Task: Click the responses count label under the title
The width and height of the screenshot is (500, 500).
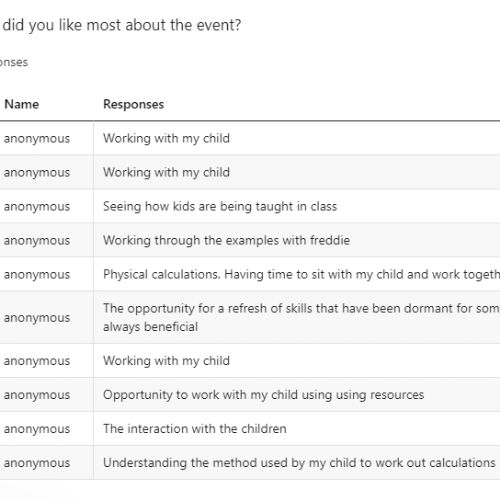Action: click(x=14, y=62)
